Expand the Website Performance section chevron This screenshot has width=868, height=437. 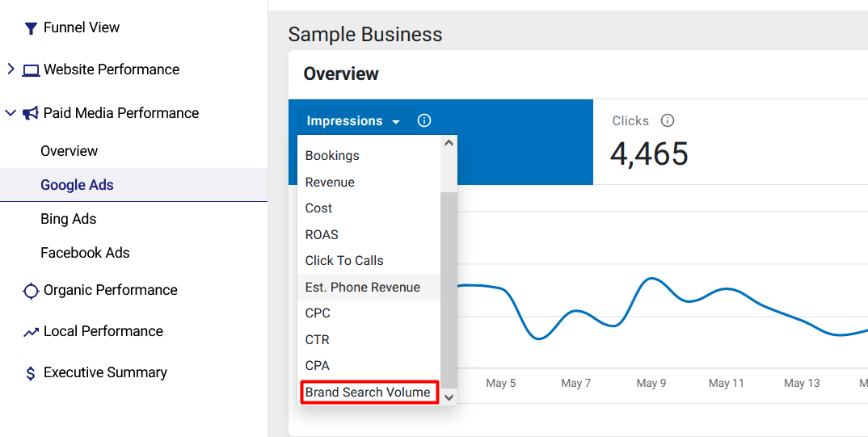[x=11, y=69]
